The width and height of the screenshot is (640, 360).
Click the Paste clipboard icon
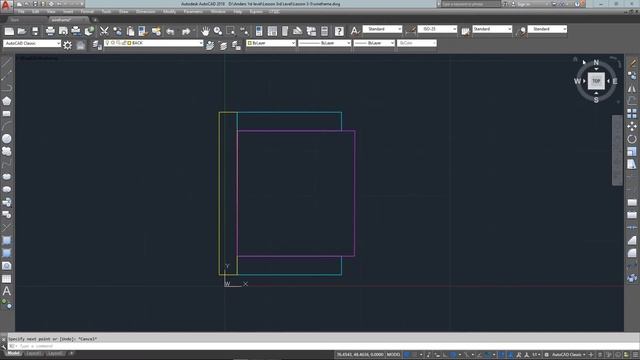pyautogui.click(x=130, y=31)
